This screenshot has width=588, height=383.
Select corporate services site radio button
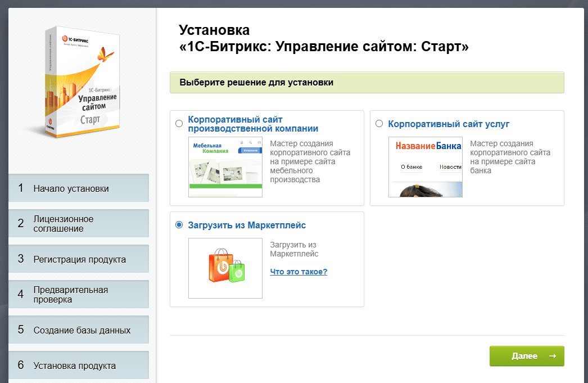pos(379,124)
